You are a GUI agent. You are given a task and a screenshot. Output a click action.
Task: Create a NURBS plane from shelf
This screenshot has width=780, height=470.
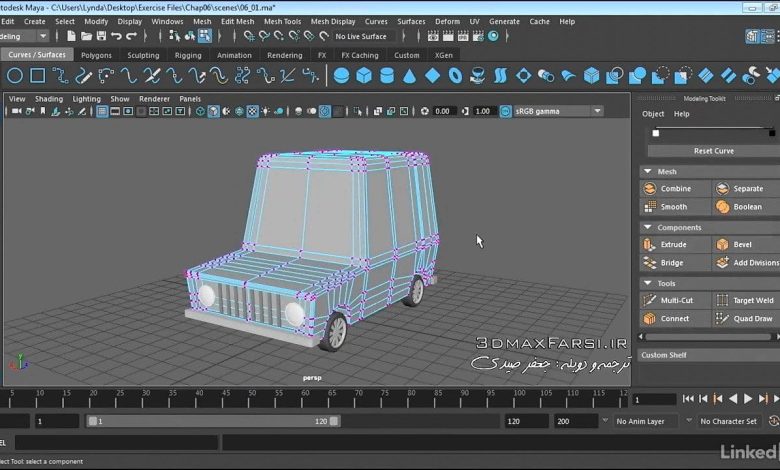(432, 76)
